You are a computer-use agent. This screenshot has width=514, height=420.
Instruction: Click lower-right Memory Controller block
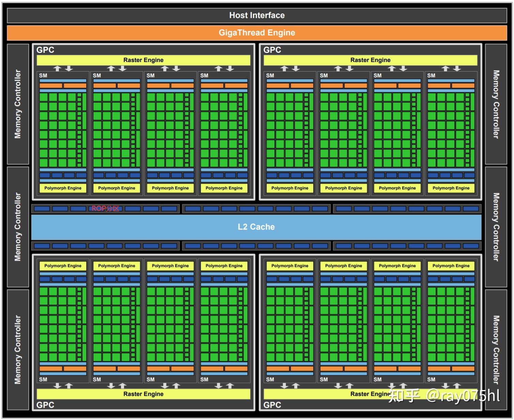[496, 349]
